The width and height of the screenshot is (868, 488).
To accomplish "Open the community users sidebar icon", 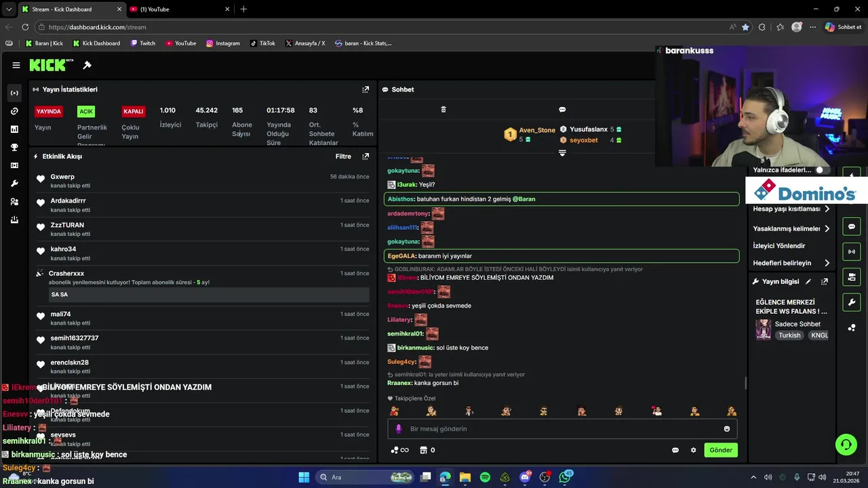I will point(15,202).
